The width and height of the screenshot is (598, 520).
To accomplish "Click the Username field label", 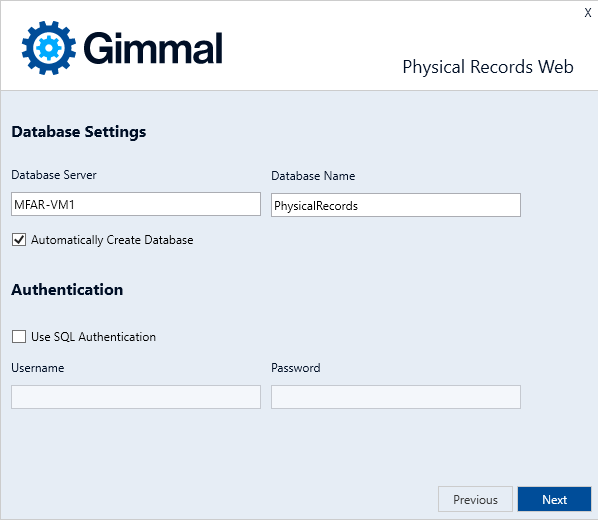I will (x=38, y=368).
